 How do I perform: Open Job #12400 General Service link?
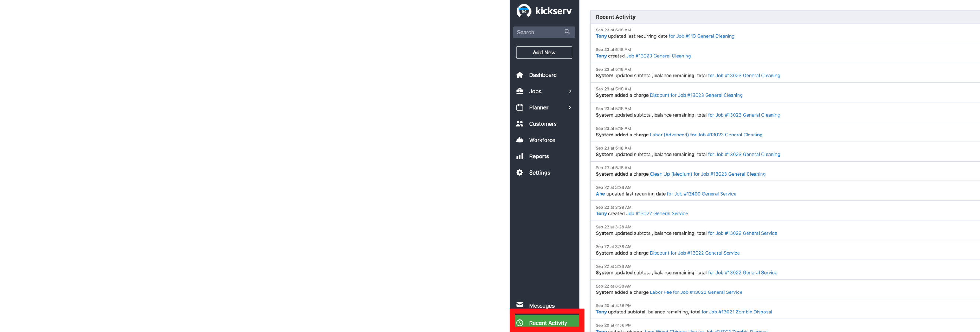[701, 194]
